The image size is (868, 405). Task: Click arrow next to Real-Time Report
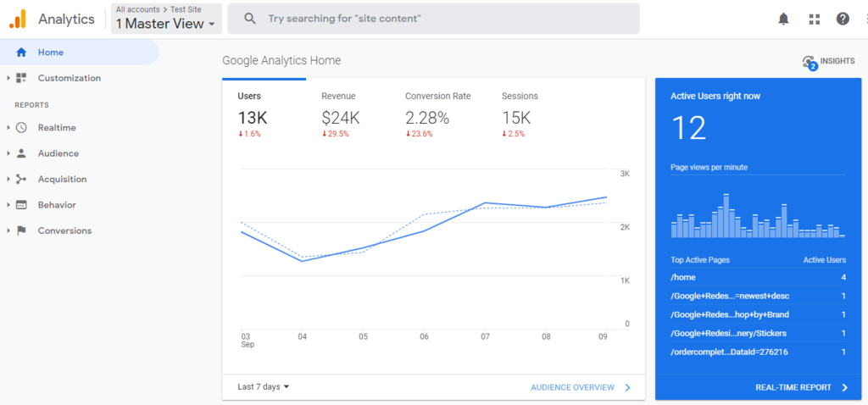pos(844,387)
